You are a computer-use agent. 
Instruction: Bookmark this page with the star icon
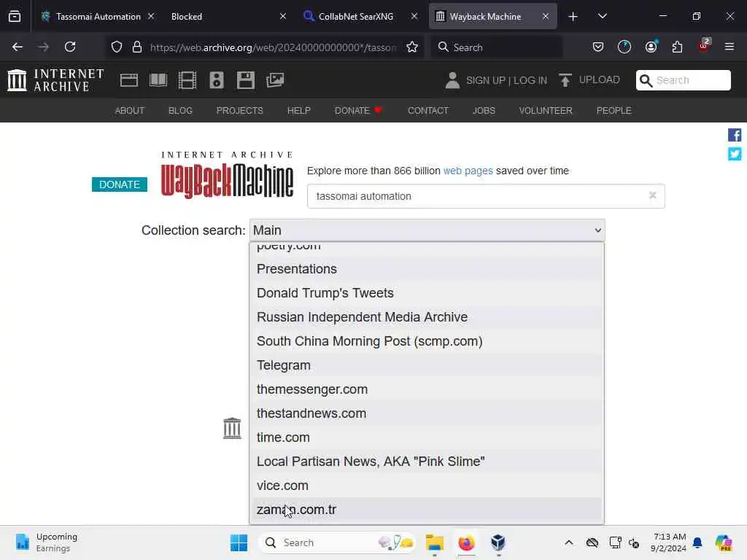point(412,47)
